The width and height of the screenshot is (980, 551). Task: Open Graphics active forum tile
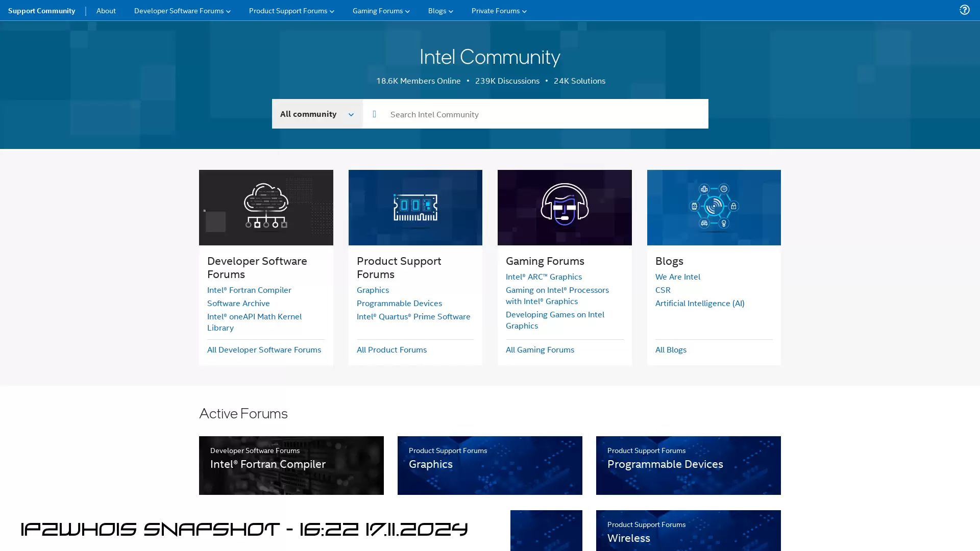point(489,465)
